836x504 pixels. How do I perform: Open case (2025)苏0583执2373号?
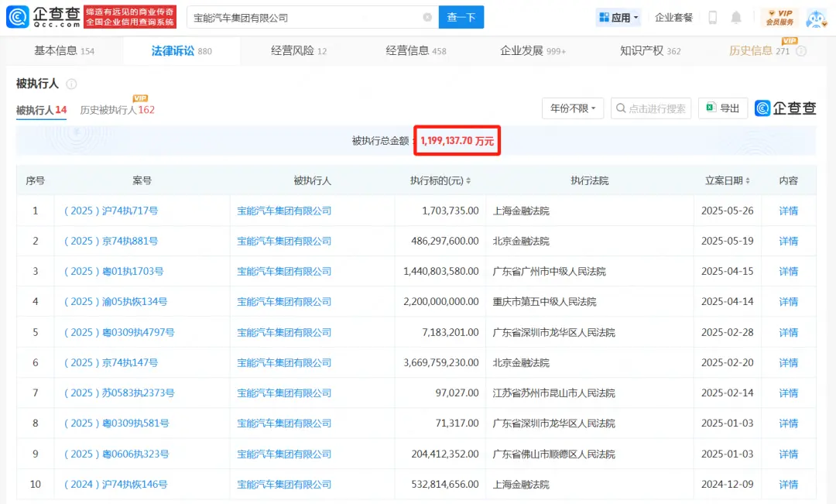pos(119,393)
